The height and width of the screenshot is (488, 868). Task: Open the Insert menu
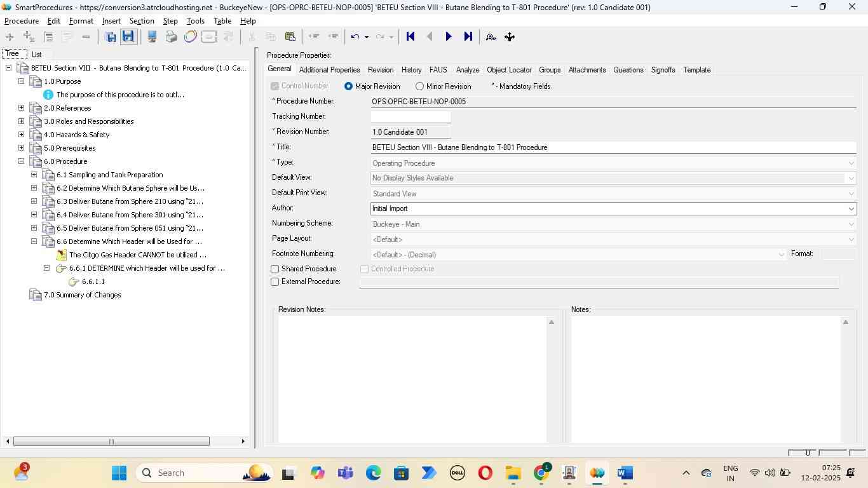click(111, 21)
